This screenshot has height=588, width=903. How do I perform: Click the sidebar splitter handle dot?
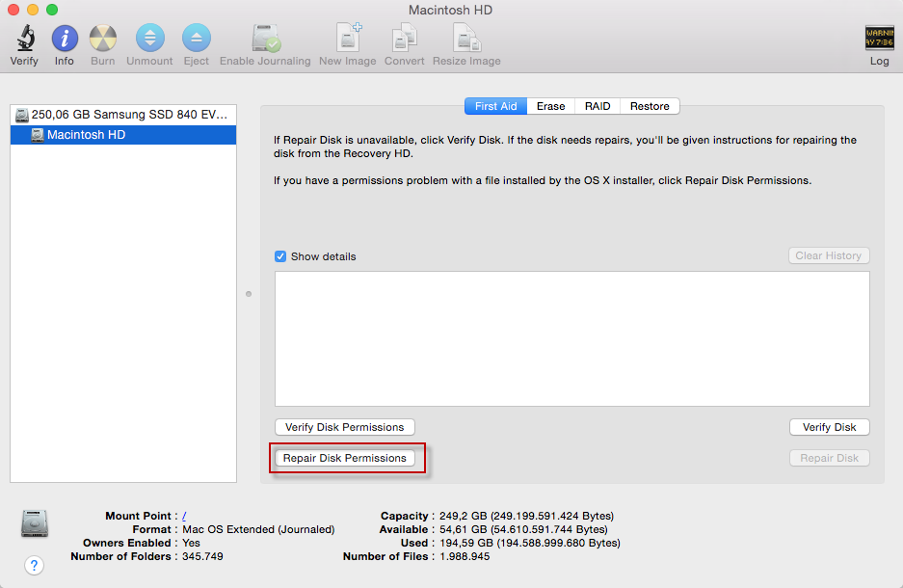point(249,294)
